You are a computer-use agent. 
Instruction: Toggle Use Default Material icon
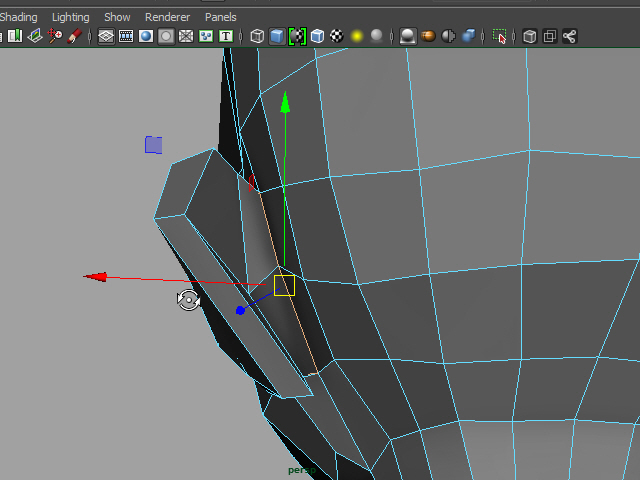click(x=298, y=36)
